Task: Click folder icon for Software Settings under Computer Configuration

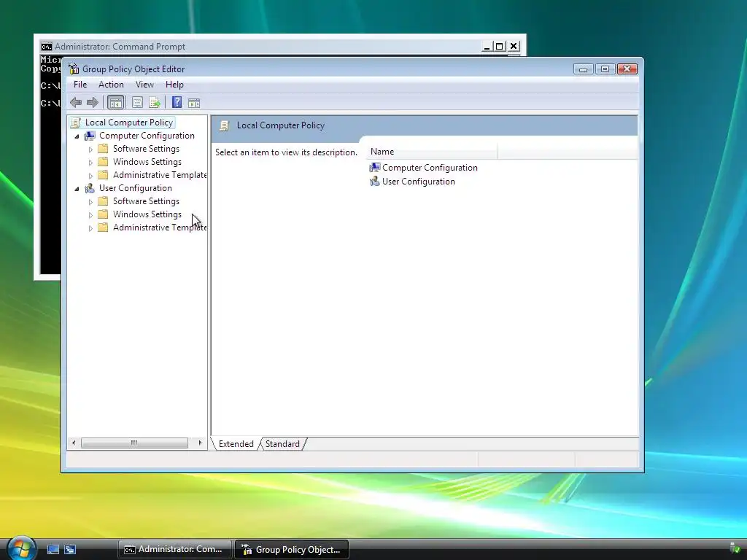Action: click(x=103, y=149)
